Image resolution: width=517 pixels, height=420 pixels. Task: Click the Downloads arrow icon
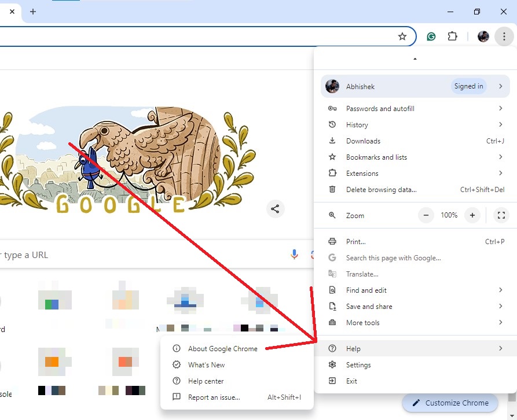332,141
